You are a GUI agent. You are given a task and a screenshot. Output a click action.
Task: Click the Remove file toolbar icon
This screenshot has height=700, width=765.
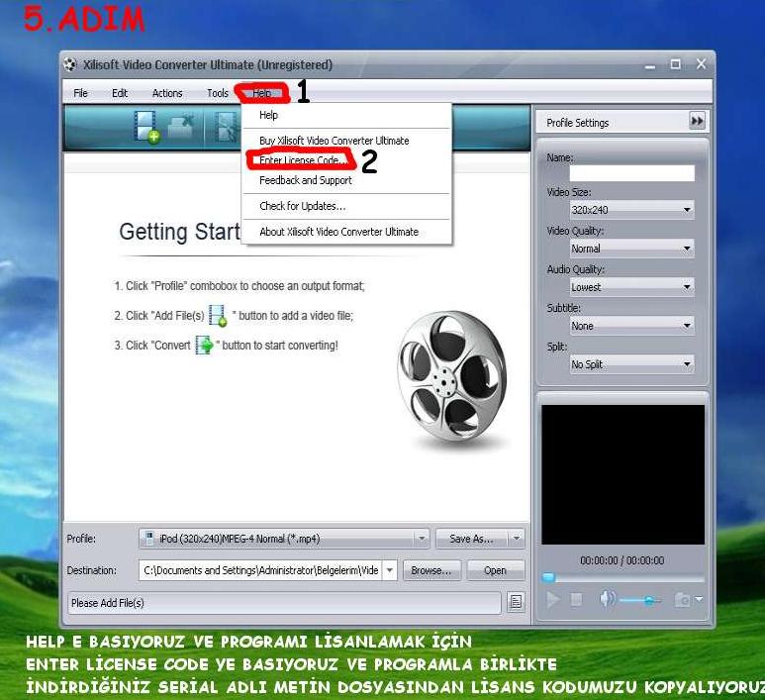tap(180, 127)
